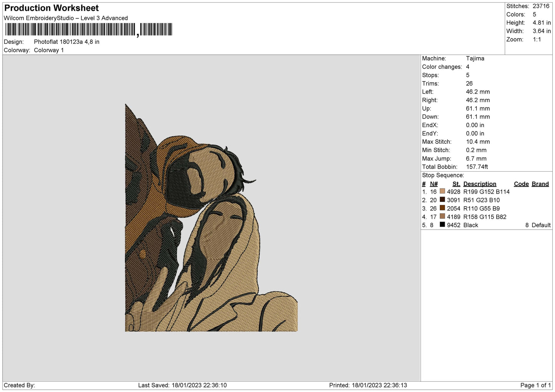Screen dimensions: 555x392
Task: Click the 'Brand' column header
Action: click(540, 184)
